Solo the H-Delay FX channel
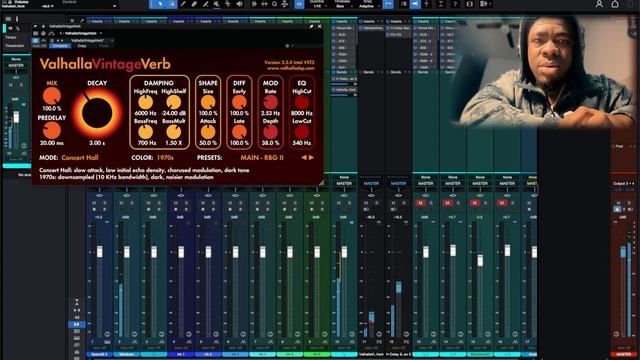This screenshot has height=360, width=640. click(x=404, y=203)
